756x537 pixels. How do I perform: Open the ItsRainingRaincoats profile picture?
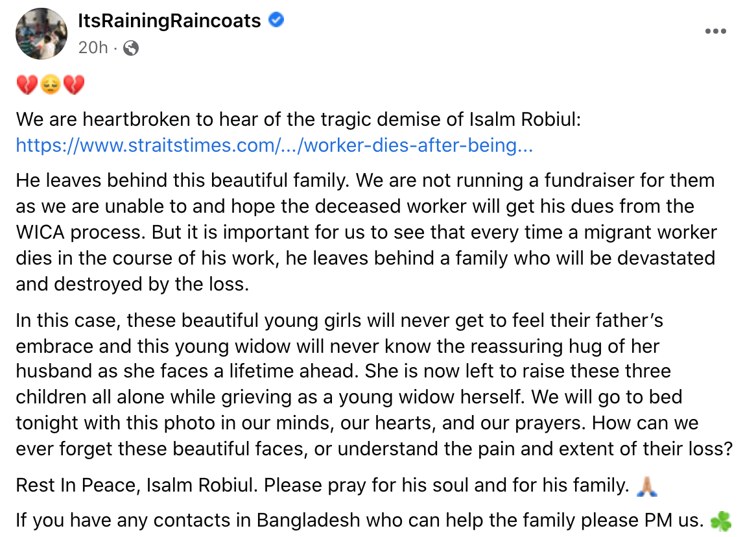pyautogui.click(x=41, y=34)
